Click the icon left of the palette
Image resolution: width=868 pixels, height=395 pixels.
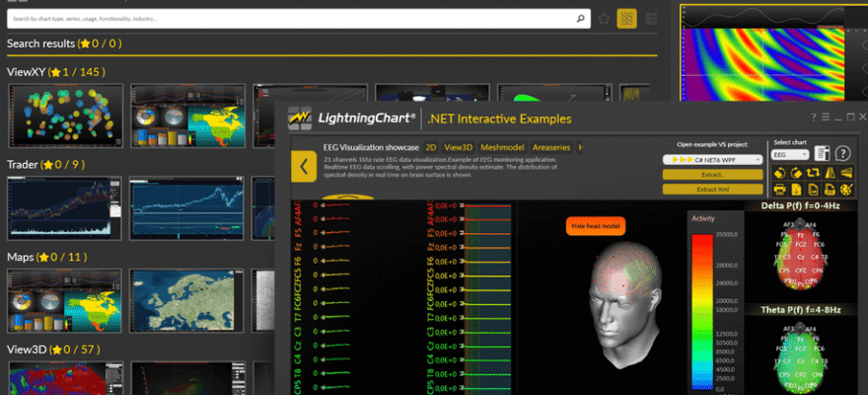[x=830, y=190]
